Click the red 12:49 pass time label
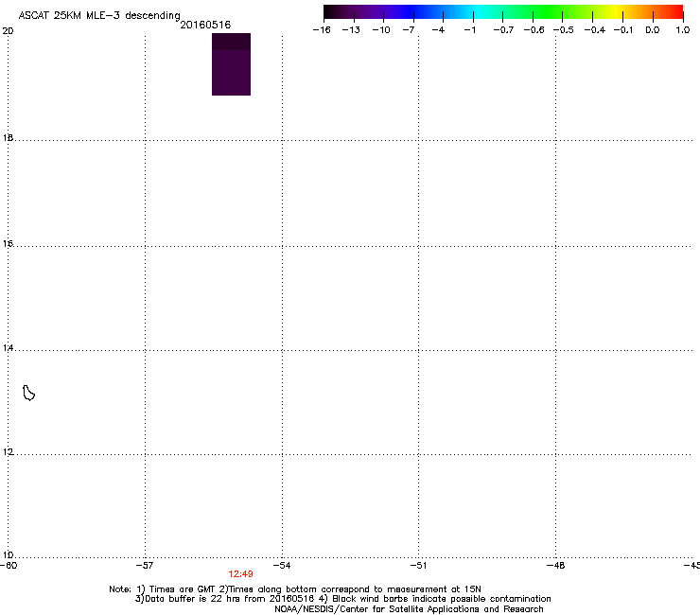 point(240,574)
